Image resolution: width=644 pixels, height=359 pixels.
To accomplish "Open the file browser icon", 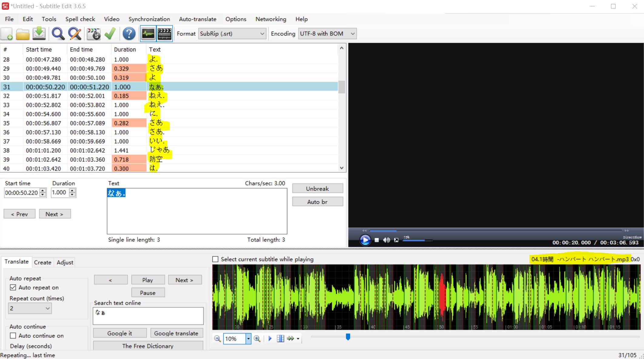I will [x=23, y=34].
